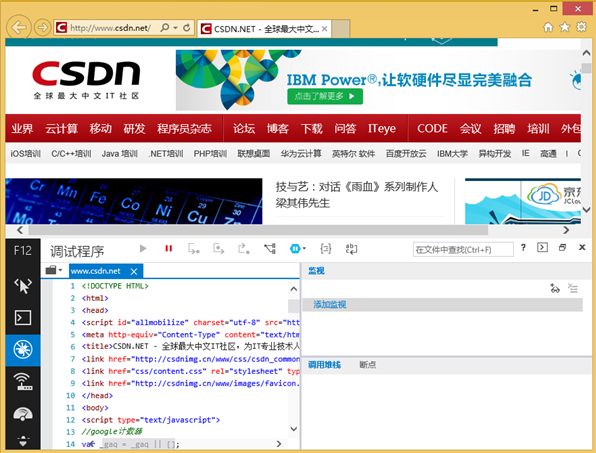This screenshot has height=453, width=596.
Task: Click code line 12 script tag
Action: click(x=151, y=420)
